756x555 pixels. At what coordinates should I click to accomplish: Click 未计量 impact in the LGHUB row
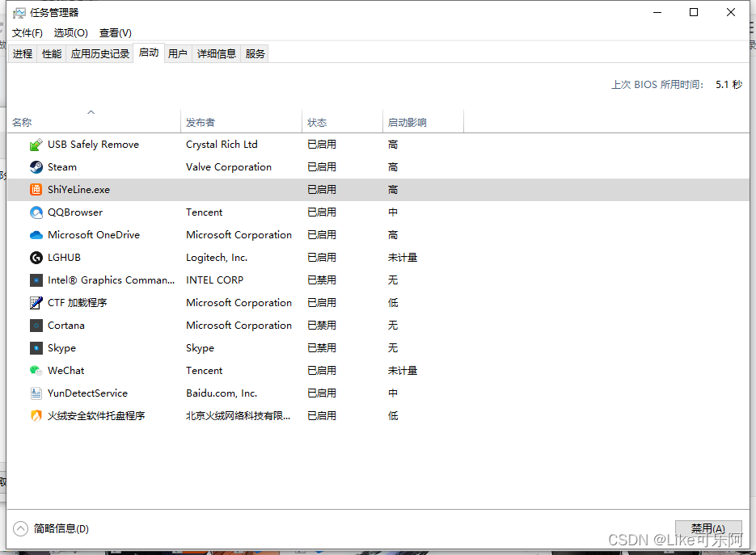pos(403,258)
